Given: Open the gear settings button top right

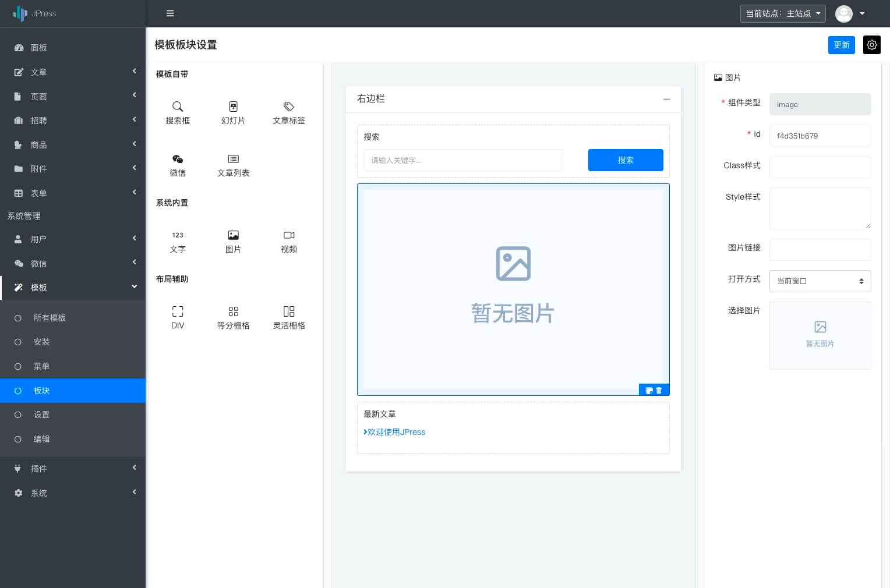Looking at the screenshot, I should [871, 45].
